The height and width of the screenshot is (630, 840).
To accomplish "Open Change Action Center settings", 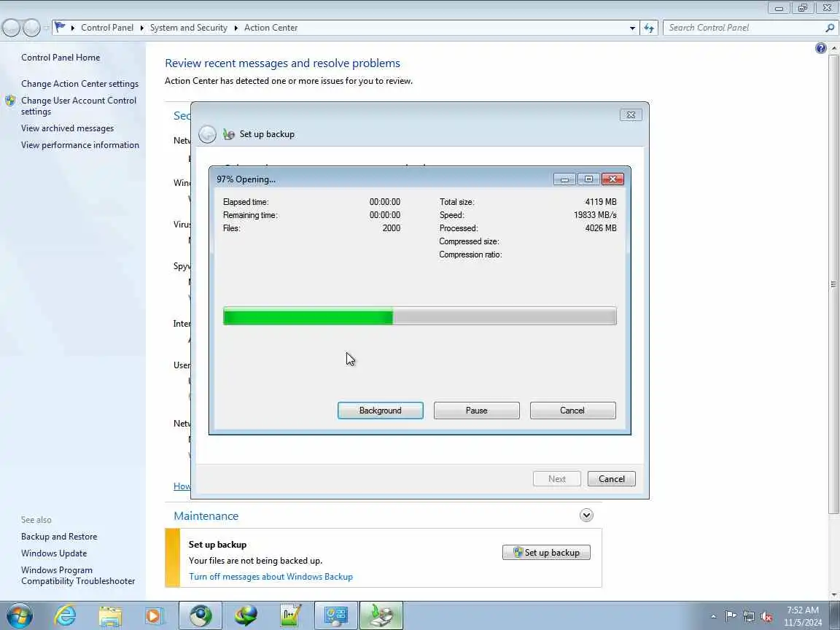I will [79, 84].
